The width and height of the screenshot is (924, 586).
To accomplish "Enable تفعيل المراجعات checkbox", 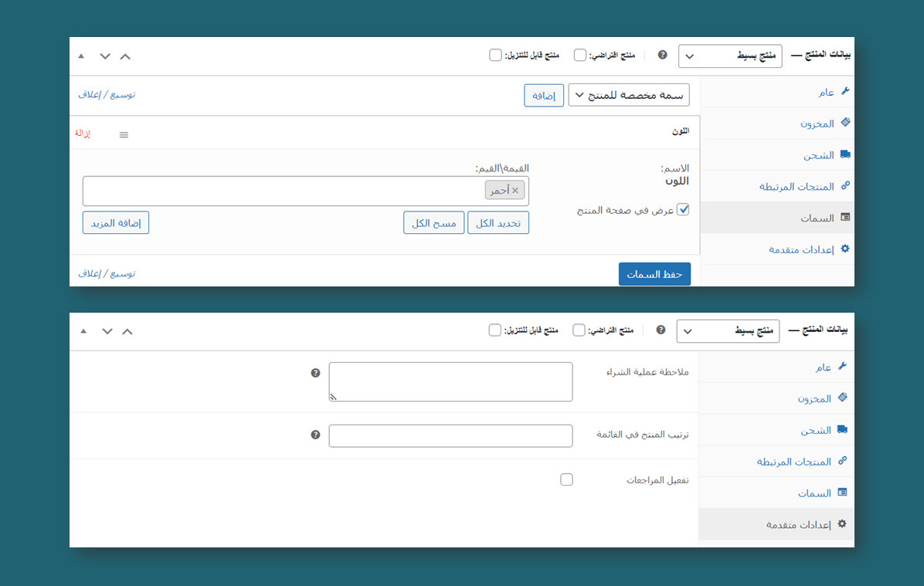I will coord(566,479).
